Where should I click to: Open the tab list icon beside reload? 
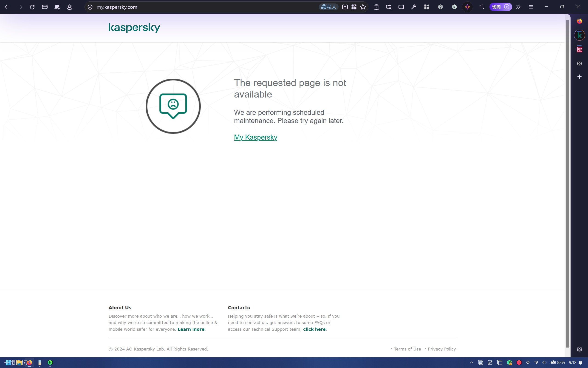click(45, 7)
